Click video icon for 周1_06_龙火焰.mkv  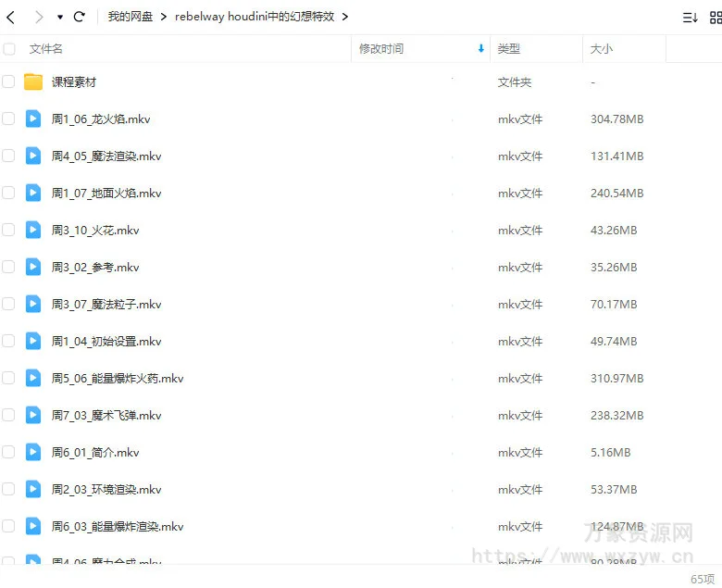(x=33, y=119)
